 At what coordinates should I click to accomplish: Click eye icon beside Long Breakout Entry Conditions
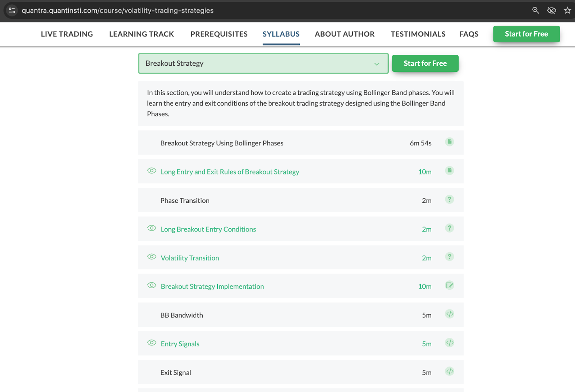[152, 228]
